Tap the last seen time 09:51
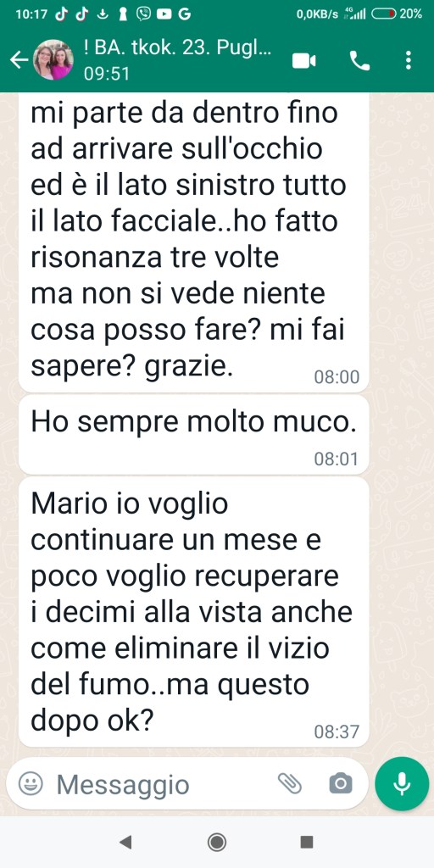Screen dimensions: 434x868 click(106, 74)
